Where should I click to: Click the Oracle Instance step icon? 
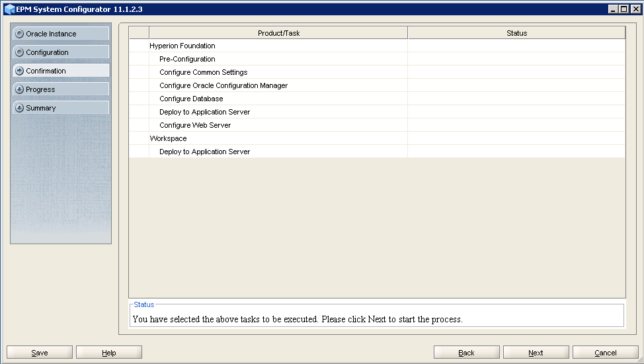pos(19,34)
